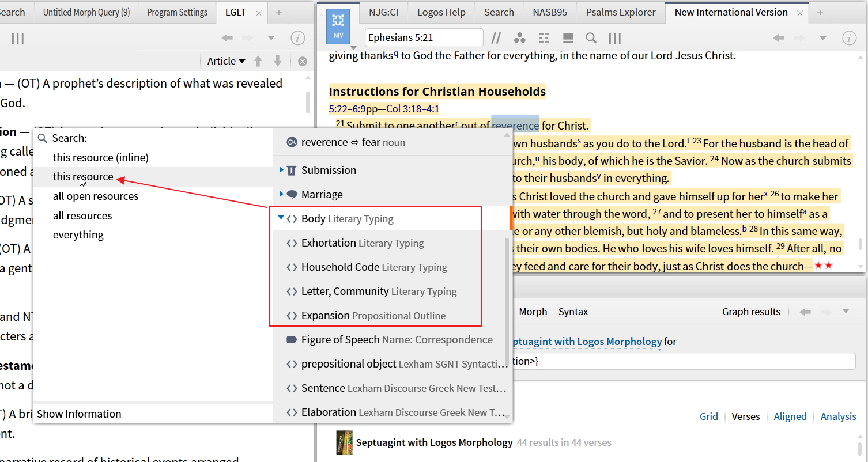
Task: Go back in the morph search panel
Action: (x=805, y=312)
